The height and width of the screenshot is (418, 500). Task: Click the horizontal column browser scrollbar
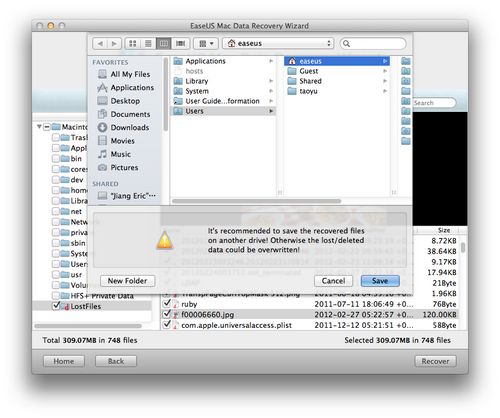[257, 201]
